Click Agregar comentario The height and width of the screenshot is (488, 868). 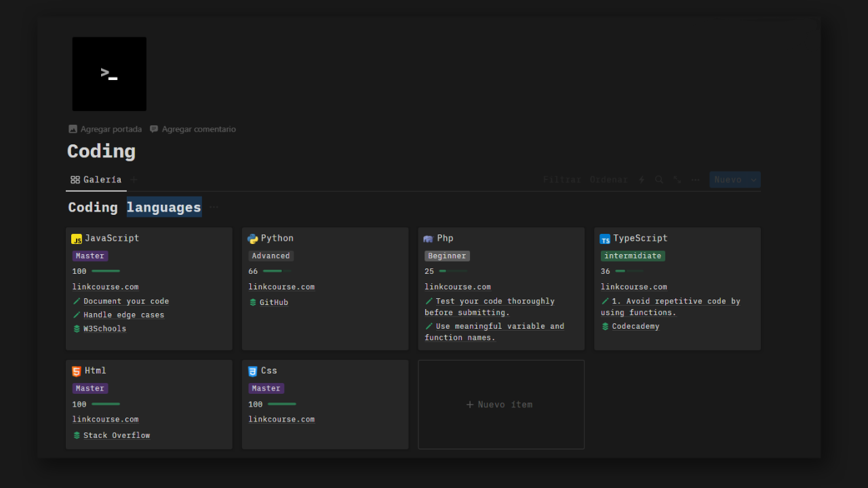[193, 129]
